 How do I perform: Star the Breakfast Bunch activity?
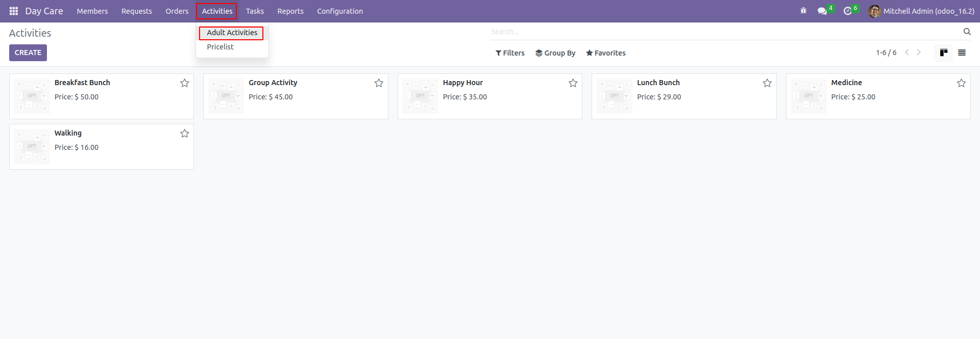(x=185, y=83)
